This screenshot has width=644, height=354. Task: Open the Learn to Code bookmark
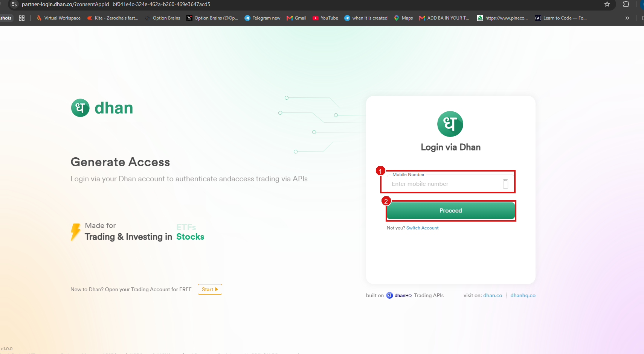561,18
